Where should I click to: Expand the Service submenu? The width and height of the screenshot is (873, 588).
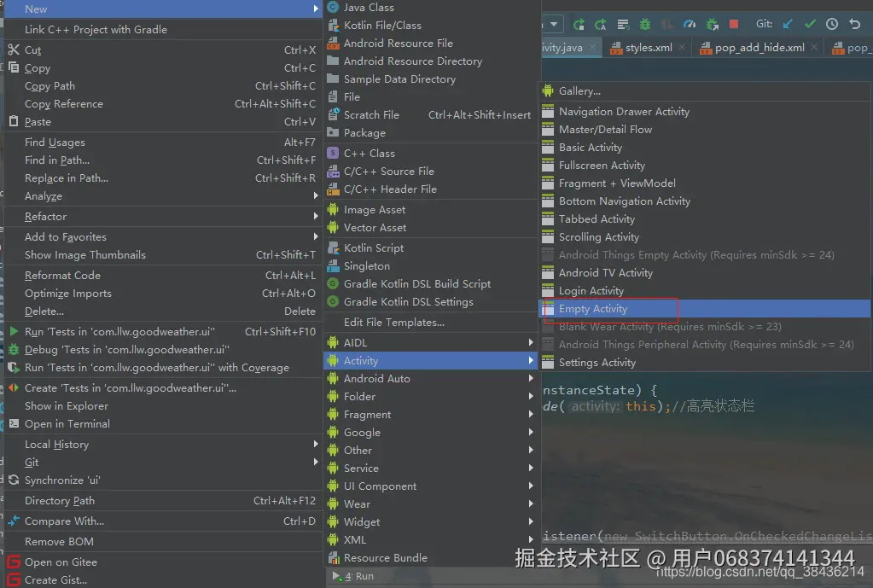click(x=430, y=469)
